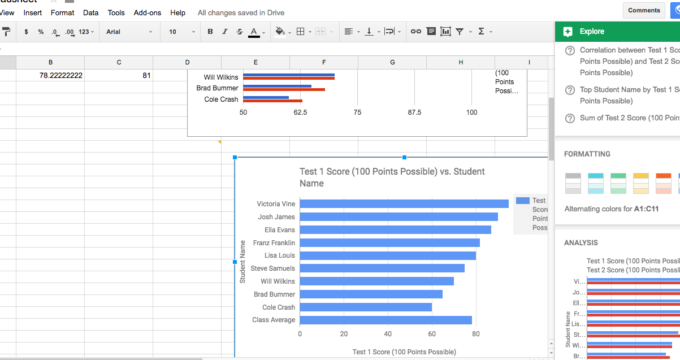Open the Data menu
680x360 pixels.
pyautogui.click(x=91, y=13)
